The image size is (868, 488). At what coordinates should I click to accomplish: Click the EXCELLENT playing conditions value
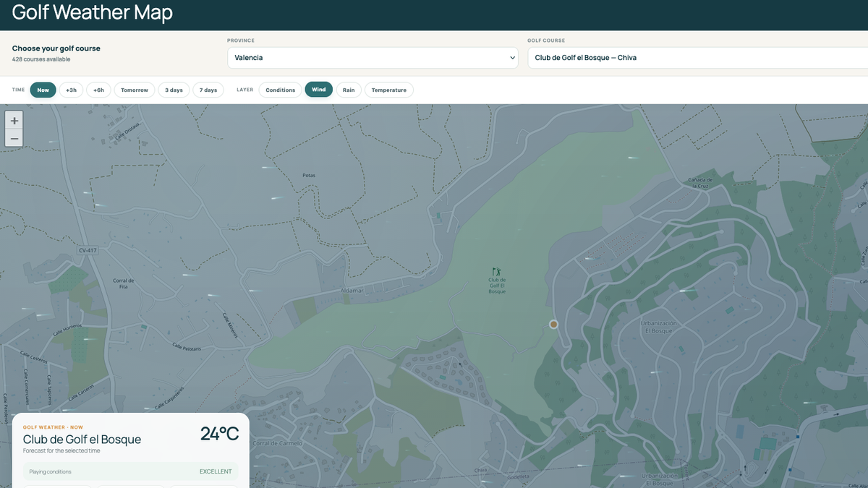click(x=216, y=471)
